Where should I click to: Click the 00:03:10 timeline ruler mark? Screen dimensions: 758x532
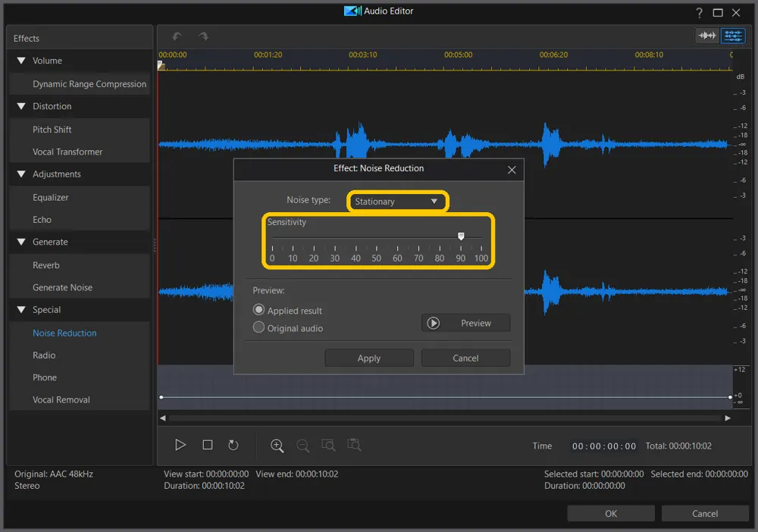[x=362, y=55]
